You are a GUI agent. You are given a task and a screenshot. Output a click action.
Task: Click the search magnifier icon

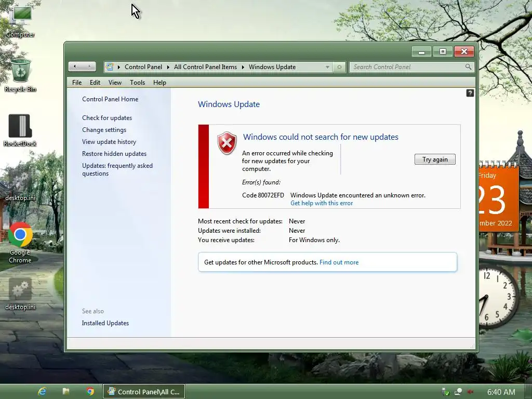click(468, 67)
